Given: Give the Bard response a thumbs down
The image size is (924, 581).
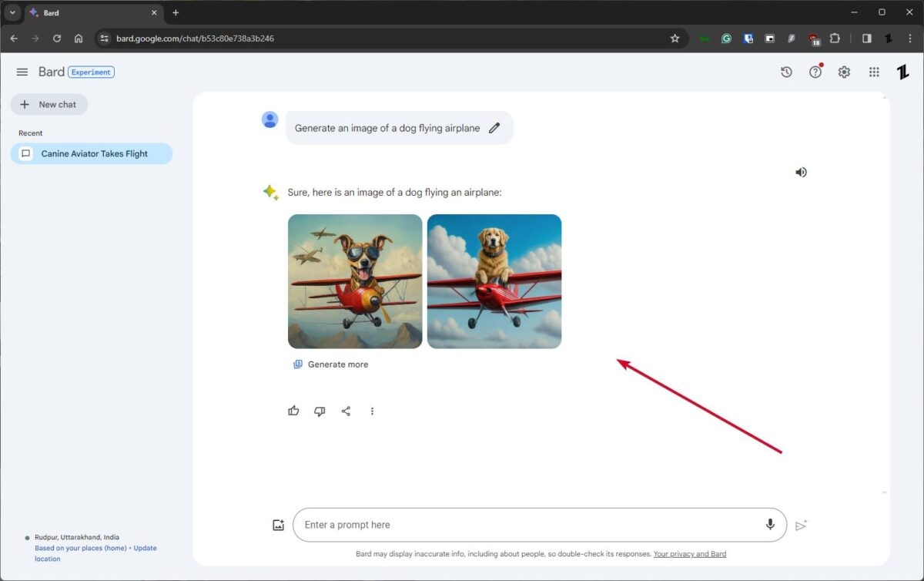Looking at the screenshot, I should click(x=320, y=411).
